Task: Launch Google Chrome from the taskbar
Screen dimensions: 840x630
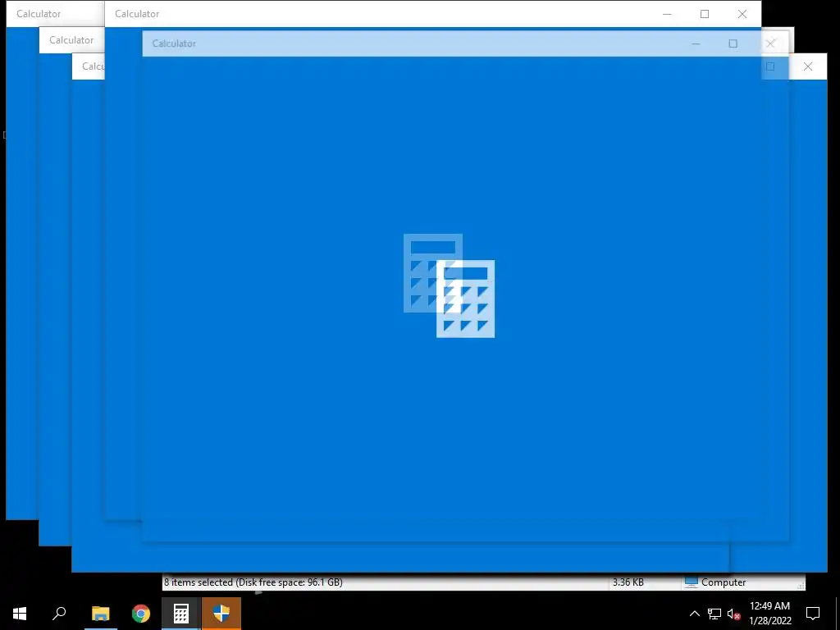Action: [x=141, y=614]
